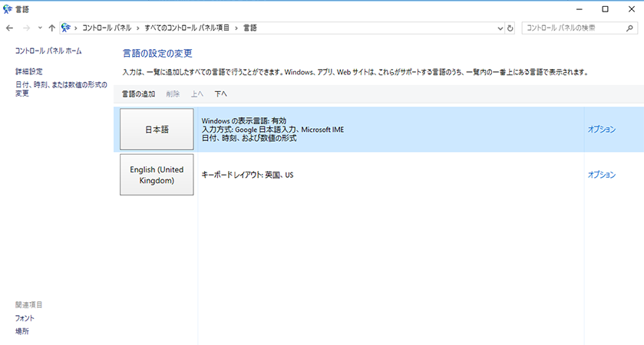
Task: Click Windows の表示言語: 有効 text
Action: [x=244, y=121]
